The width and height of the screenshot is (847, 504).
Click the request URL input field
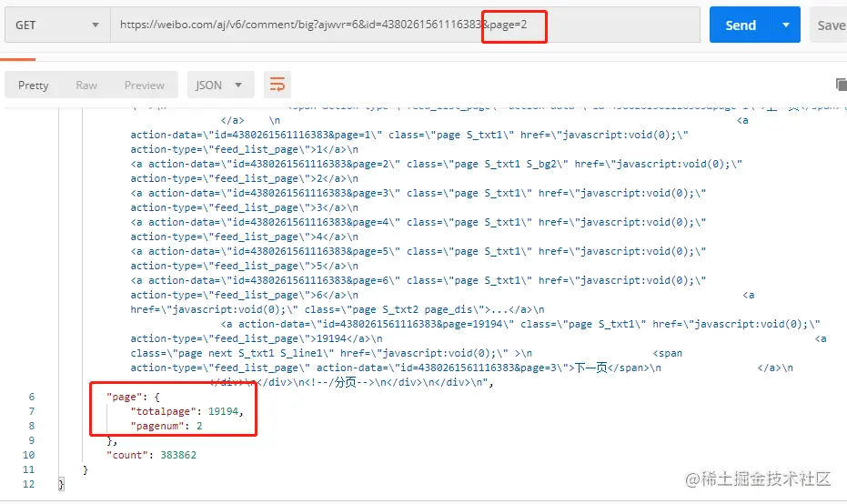[x=405, y=25]
